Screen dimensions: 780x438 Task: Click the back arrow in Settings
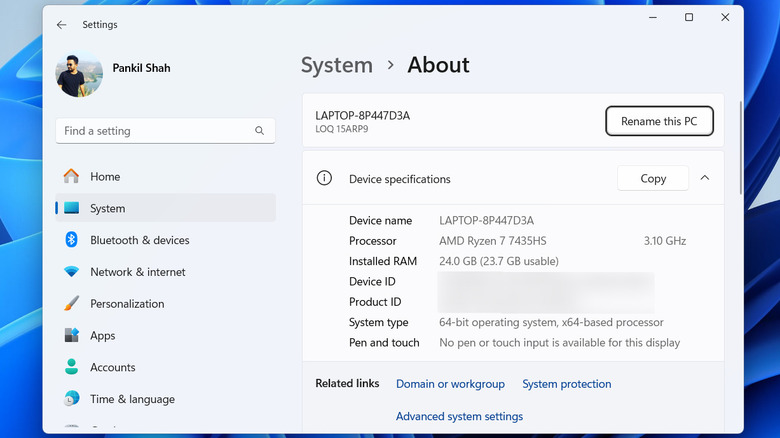point(62,24)
